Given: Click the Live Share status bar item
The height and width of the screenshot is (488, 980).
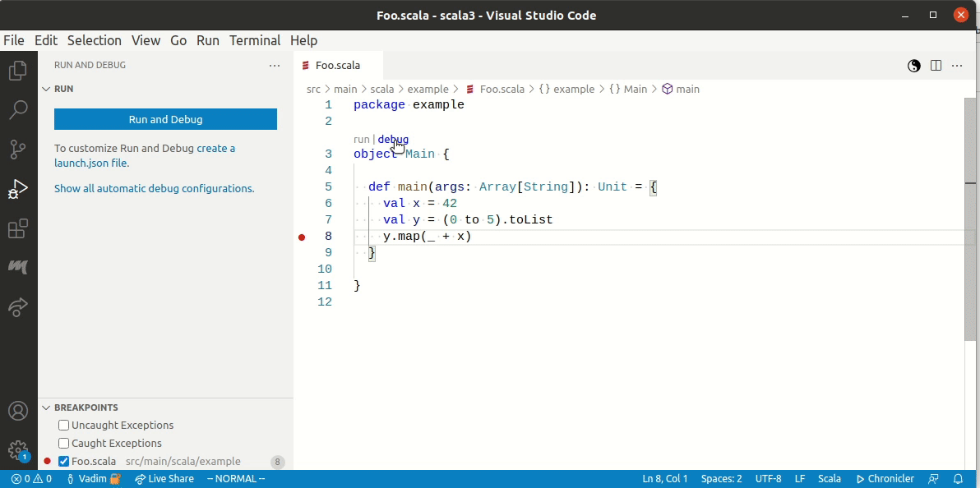Looking at the screenshot, I should point(164,479).
